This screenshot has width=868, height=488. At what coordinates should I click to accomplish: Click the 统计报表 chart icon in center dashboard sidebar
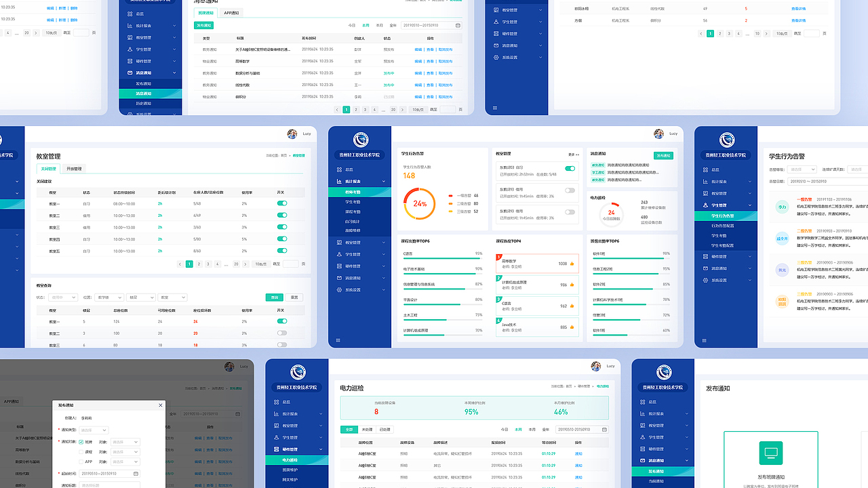click(x=339, y=181)
